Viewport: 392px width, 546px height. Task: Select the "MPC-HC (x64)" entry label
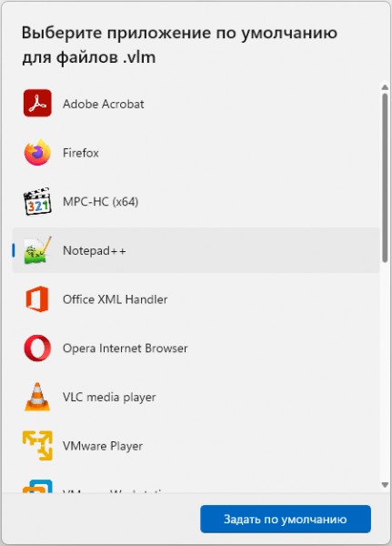click(101, 202)
